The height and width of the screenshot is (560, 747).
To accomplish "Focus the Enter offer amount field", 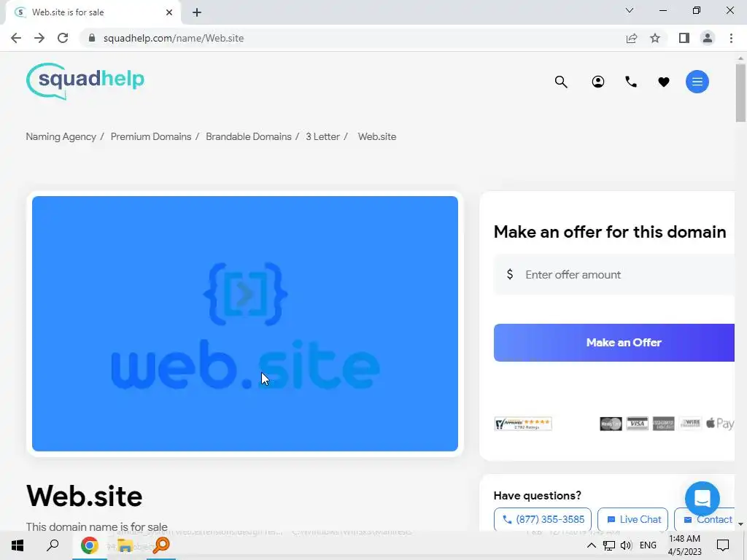I will tap(614, 275).
